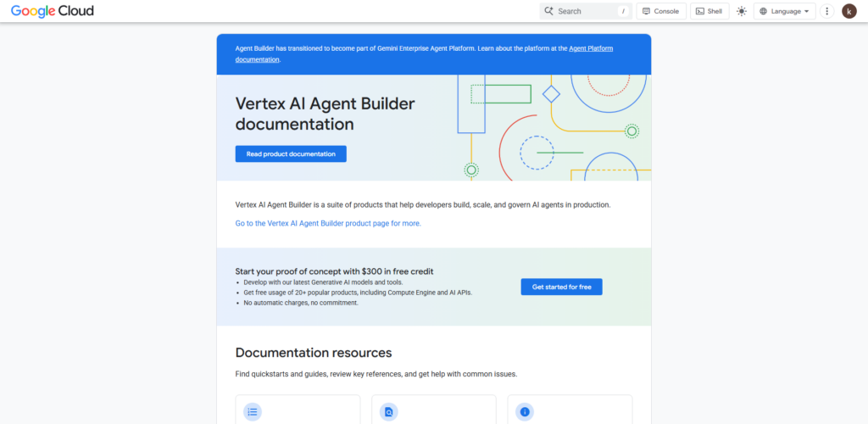Launch the Cloud Shell button

[x=709, y=11]
